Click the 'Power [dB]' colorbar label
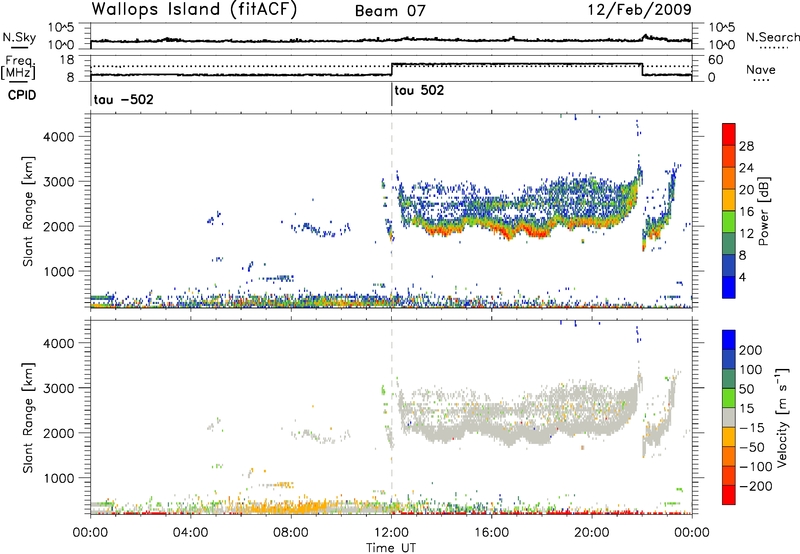800x554 pixels. (763, 211)
